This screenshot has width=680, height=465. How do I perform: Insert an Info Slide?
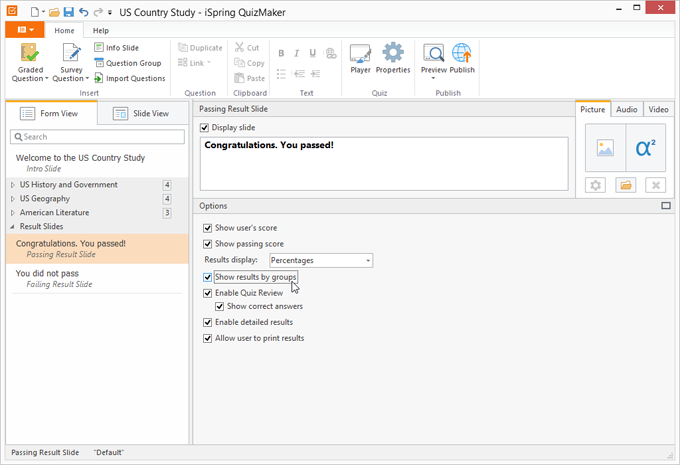[116, 48]
